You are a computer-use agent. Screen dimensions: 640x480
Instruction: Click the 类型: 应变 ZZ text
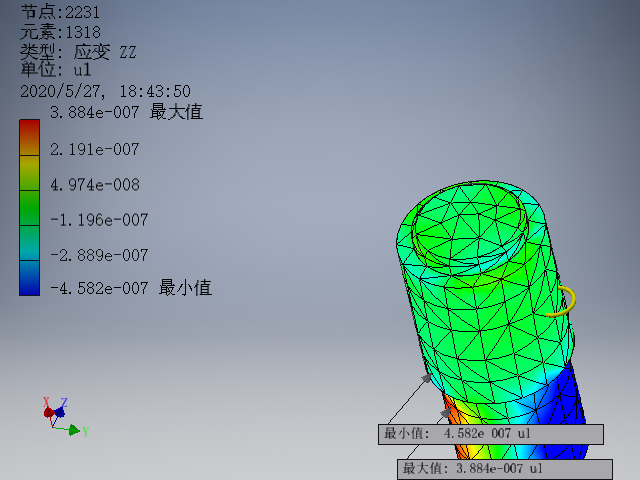(78, 52)
